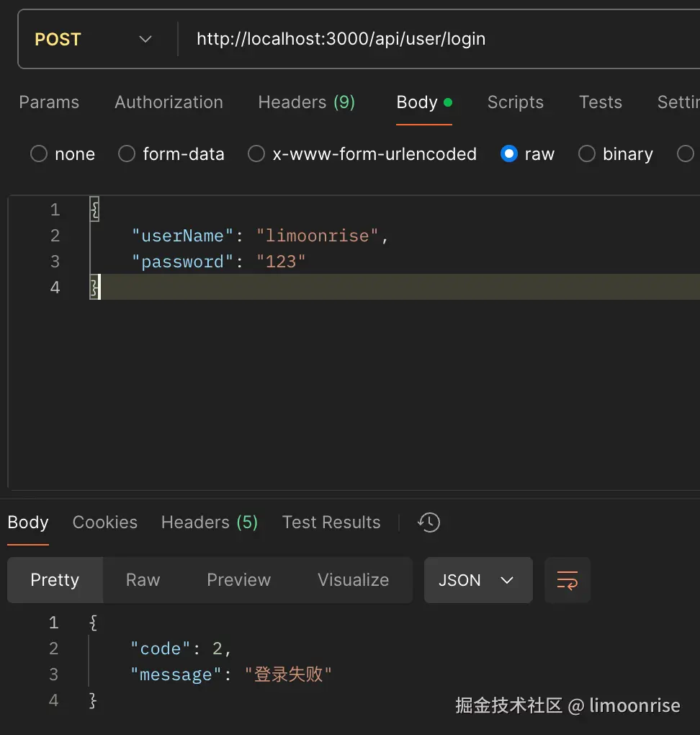Select the form-data radio option

tap(127, 154)
